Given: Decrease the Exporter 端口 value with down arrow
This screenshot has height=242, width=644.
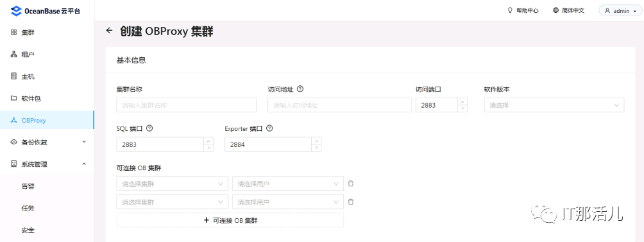Looking at the screenshot, I should point(317,148).
